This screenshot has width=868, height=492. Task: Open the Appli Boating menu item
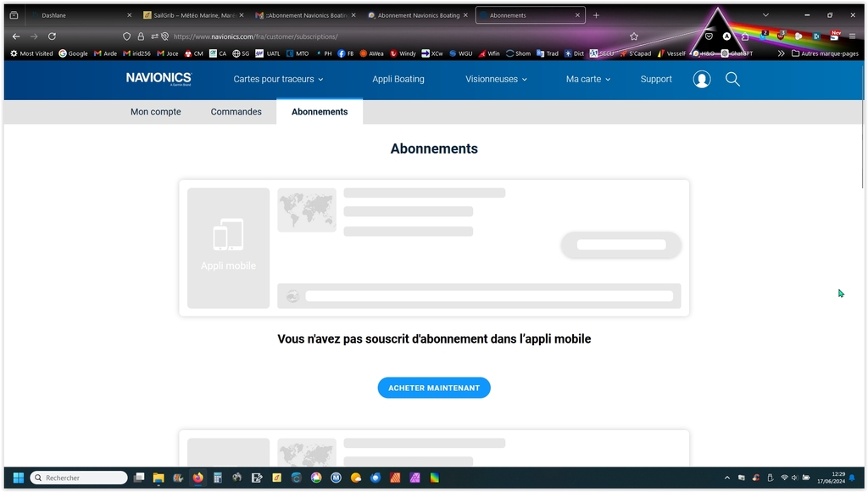(398, 79)
